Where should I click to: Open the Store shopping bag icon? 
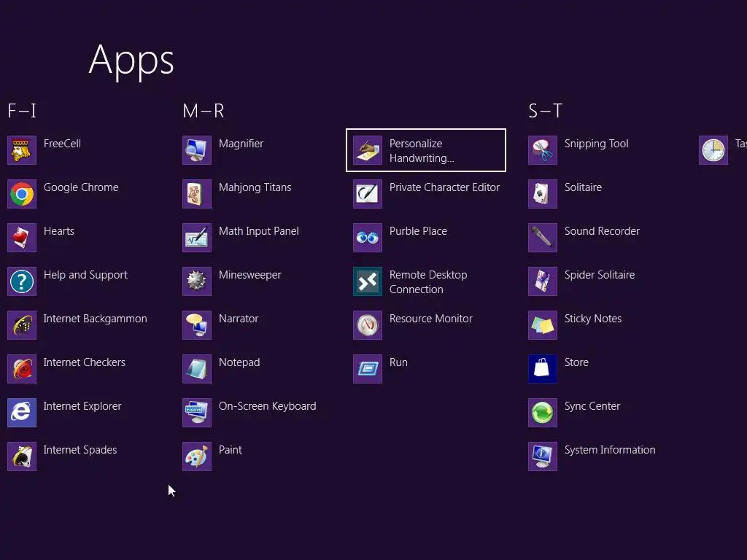(543, 369)
